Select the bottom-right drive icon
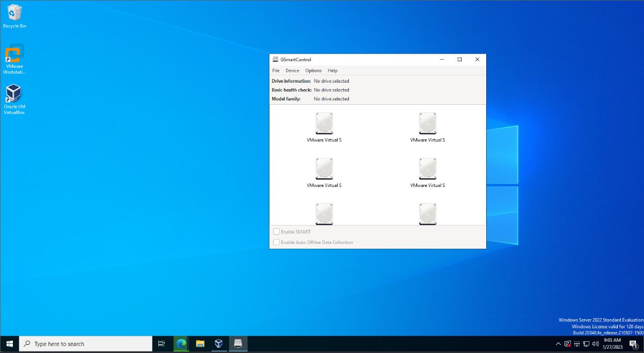Screen dimensions: 644x353 pos(427,213)
